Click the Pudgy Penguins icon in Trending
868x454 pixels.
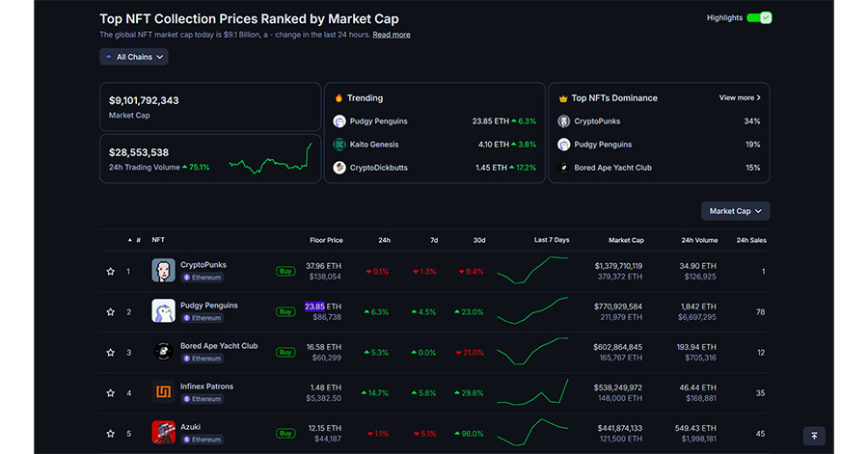coord(339,121)
